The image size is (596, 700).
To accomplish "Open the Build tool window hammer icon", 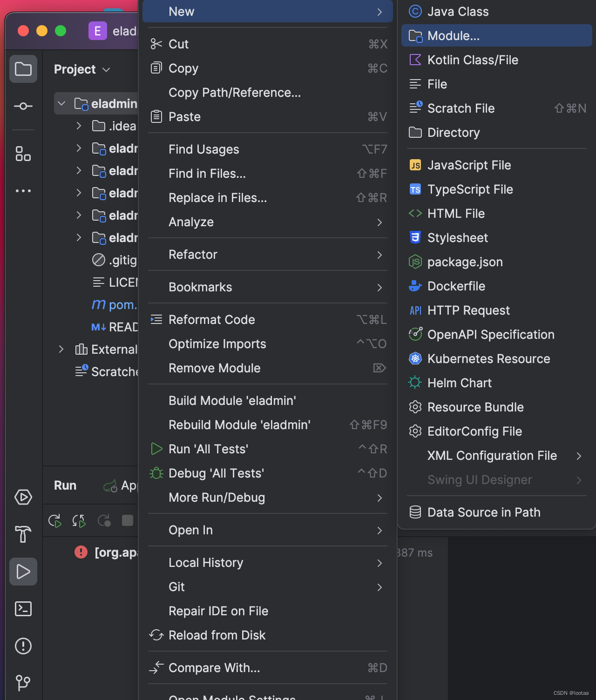I will tap(23, 535).
